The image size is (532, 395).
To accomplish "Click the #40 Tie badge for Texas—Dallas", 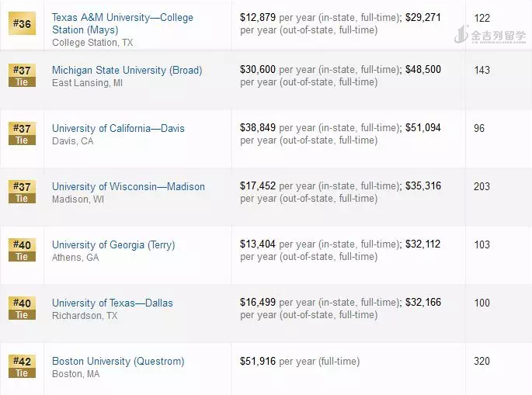I will point(22,308).
